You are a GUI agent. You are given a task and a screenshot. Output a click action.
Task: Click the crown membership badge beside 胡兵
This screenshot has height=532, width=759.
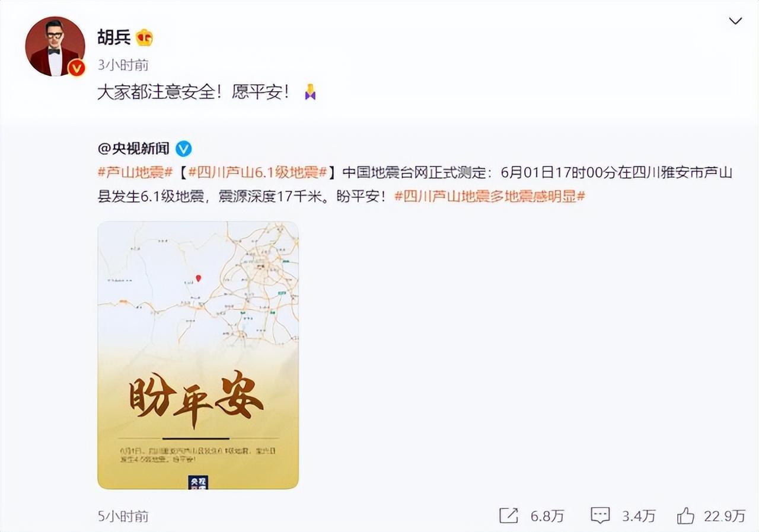pos(144,38)
